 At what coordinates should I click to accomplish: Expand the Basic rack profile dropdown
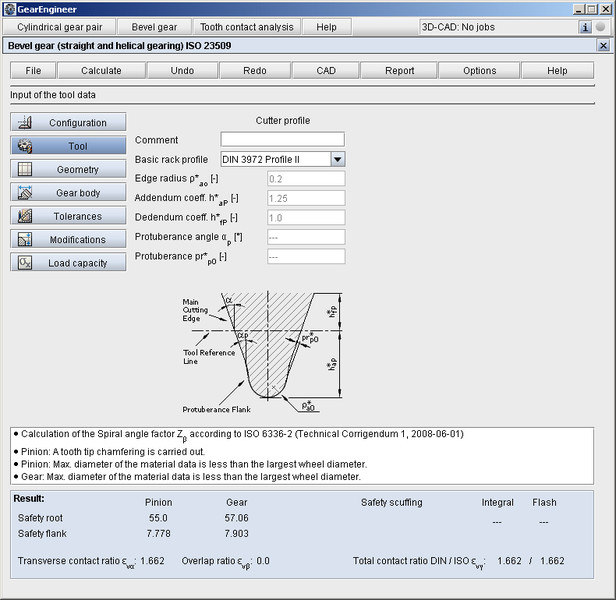pos(337,159)
